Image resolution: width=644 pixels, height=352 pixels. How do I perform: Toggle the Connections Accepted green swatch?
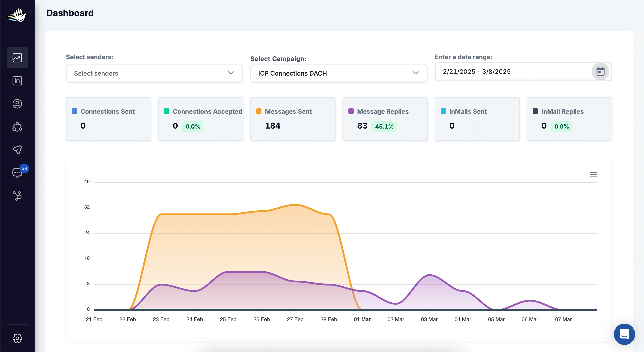(167, 111)
